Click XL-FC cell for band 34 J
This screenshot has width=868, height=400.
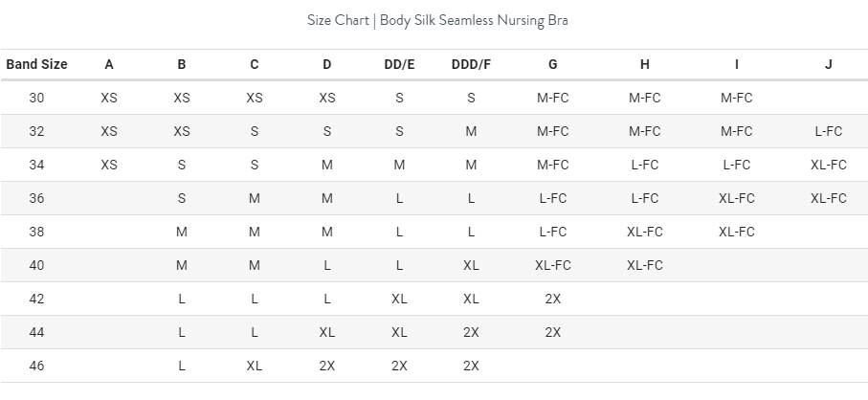[828, 165]
